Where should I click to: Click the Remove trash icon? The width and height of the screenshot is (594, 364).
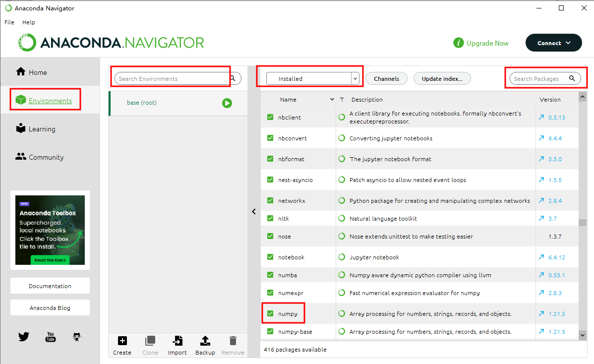point(233,341)
